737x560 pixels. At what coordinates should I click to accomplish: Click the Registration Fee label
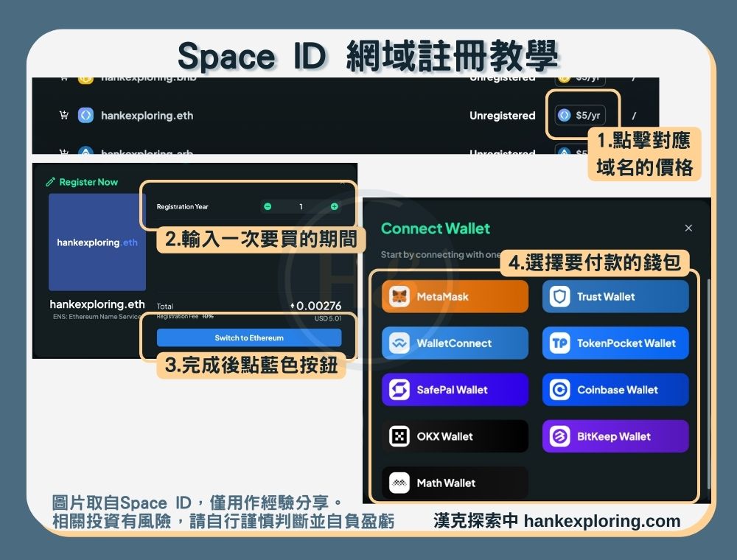(x=178, y=317)
